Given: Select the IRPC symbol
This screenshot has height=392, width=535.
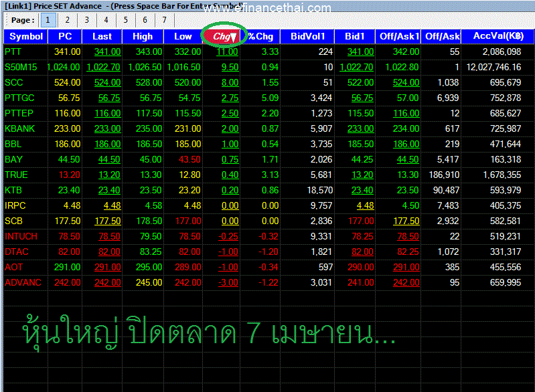Looking at the screenshot, I should pyautogui.click(x=15, y=205).
